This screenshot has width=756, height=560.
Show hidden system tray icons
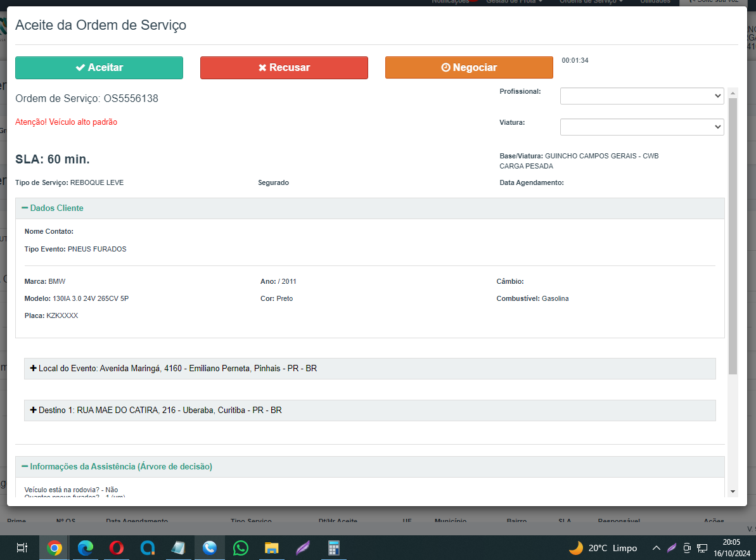tap(657, 548)
